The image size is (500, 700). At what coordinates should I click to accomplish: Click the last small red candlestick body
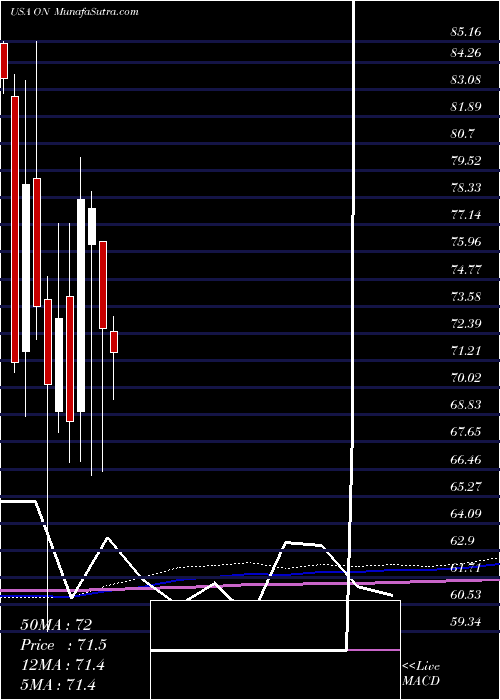click(114, 342)
